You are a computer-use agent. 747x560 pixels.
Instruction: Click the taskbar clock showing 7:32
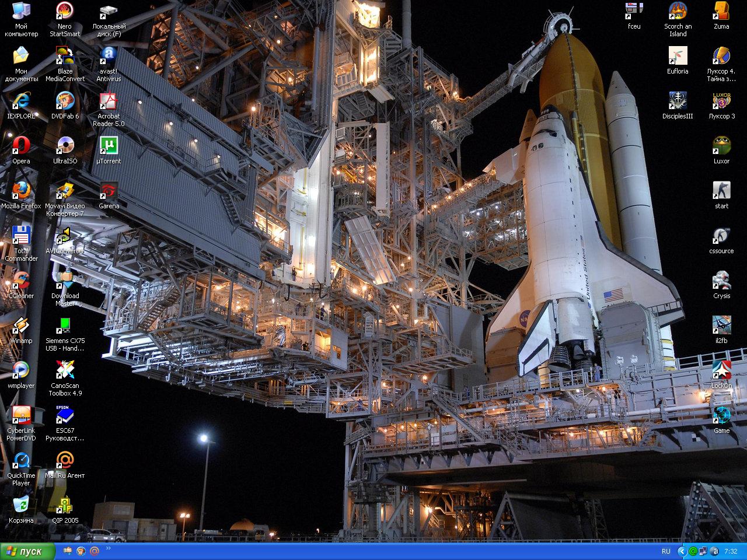[x=730, y=551]
